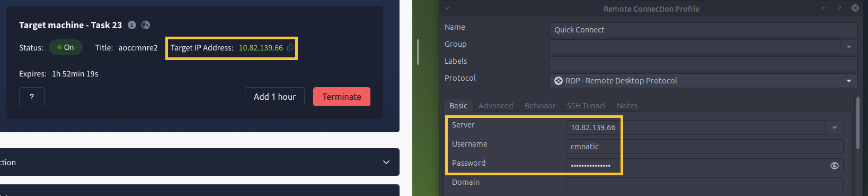868x196 pixels.
Task: Expand the collapsed section chevron
Action: click(386, 162)
